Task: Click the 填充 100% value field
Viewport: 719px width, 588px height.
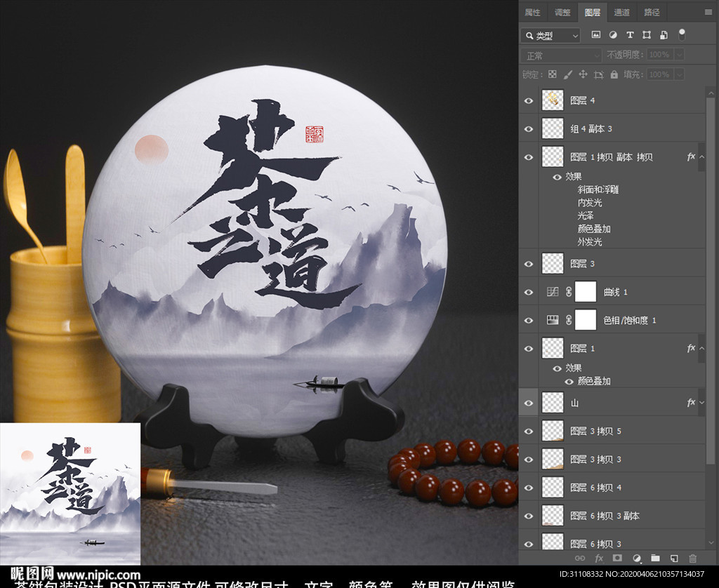Action: tap(660, 74)
